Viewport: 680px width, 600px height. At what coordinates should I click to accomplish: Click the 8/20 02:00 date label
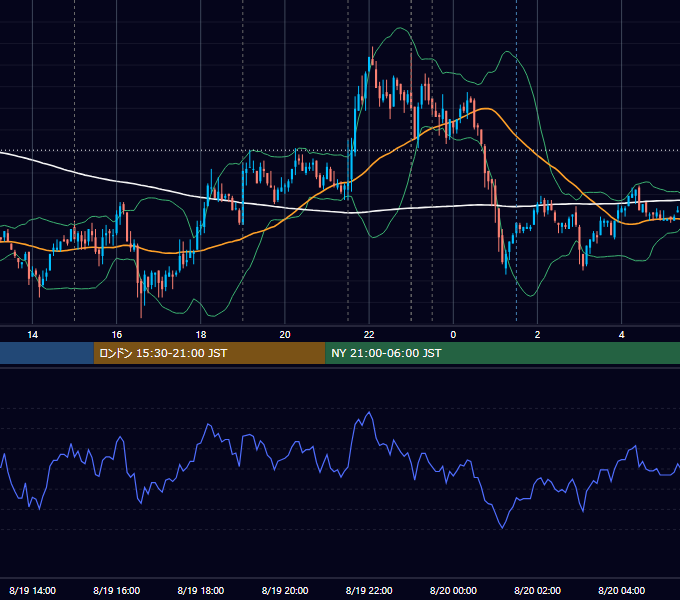[x=537, y=590]
